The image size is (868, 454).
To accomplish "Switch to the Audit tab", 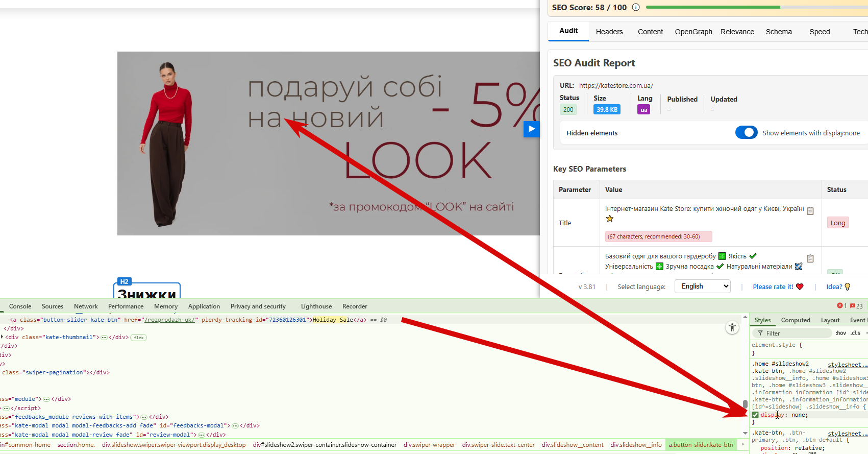I will click(x=568, y=31).
